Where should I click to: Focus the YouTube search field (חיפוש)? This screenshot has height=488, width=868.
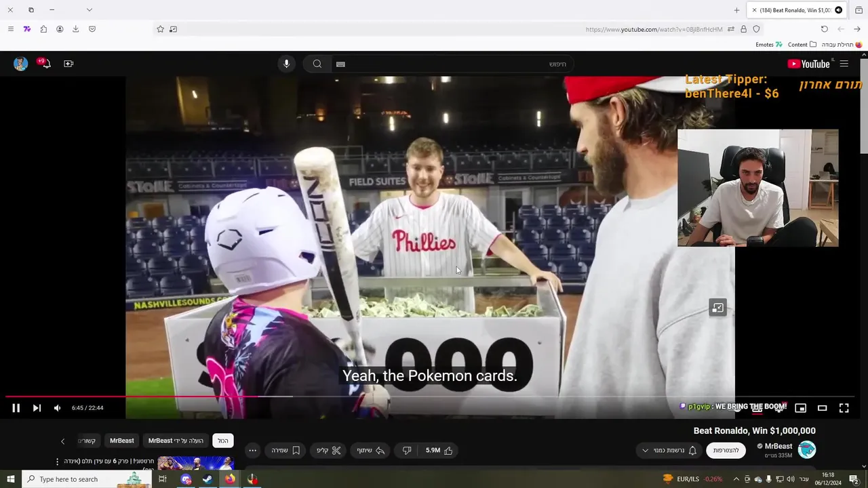coord(452,64)
